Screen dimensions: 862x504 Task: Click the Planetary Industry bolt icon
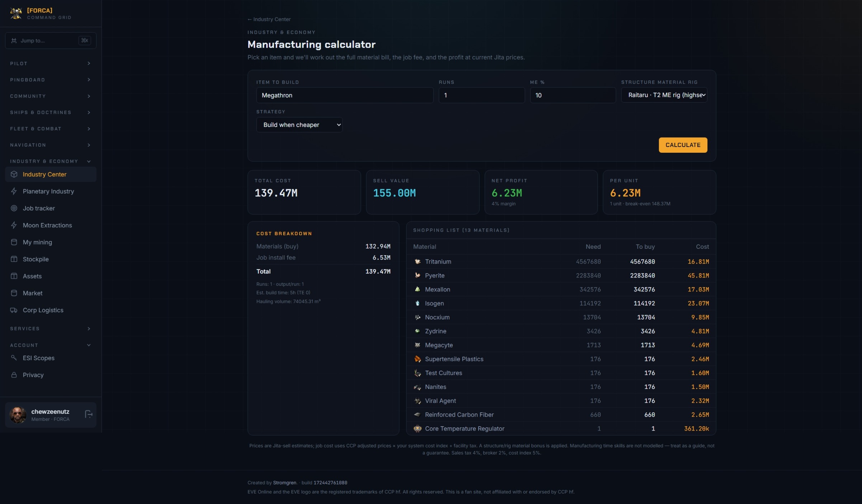[14, 191]
